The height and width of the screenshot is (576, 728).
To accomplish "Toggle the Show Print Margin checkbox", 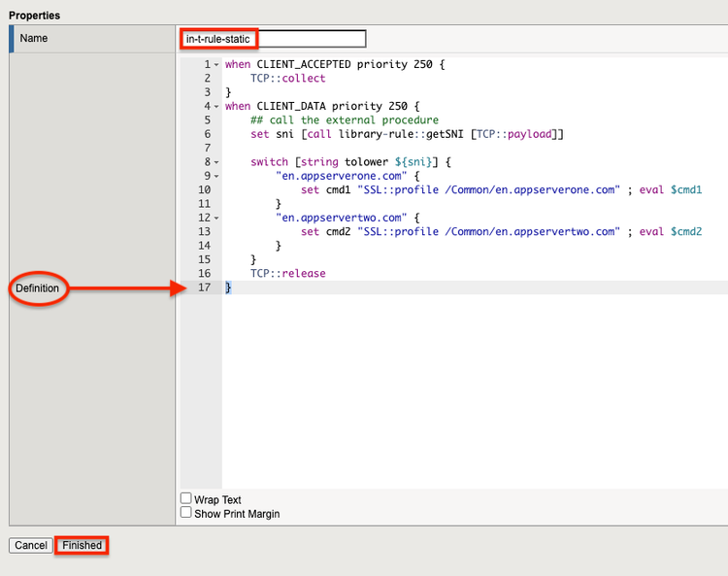I will [x=186, y=513].
